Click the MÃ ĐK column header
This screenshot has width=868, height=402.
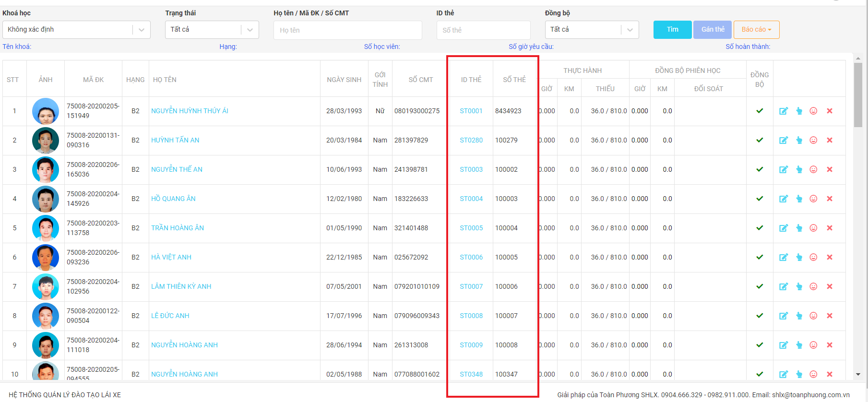click(93, 80)
